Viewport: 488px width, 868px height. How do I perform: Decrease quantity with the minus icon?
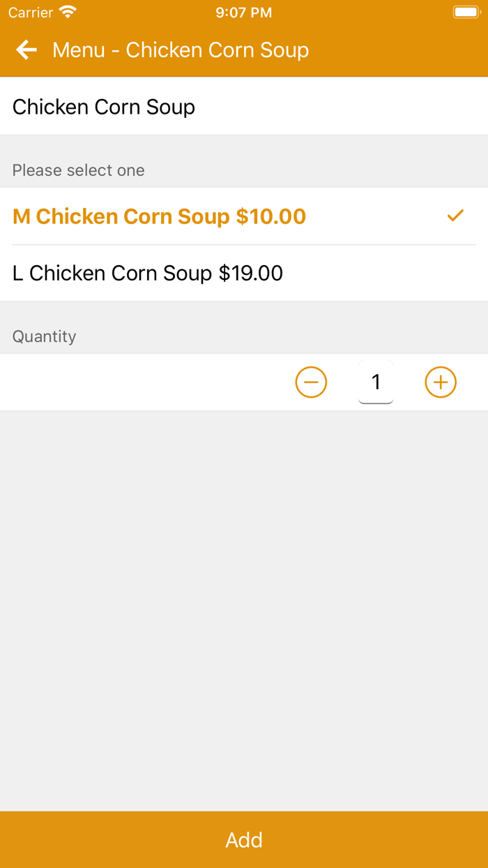pos(311,382)
